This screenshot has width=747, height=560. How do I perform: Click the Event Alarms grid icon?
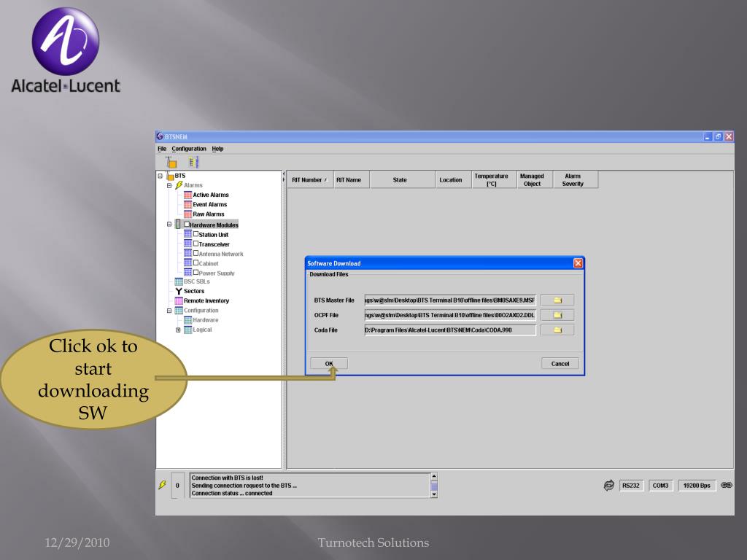pos(187,204)
